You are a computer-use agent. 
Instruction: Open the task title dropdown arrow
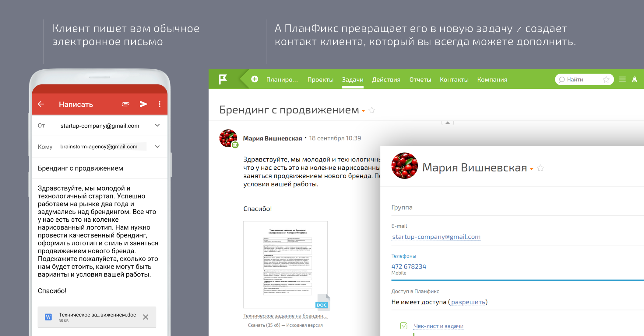coord(364,111)
